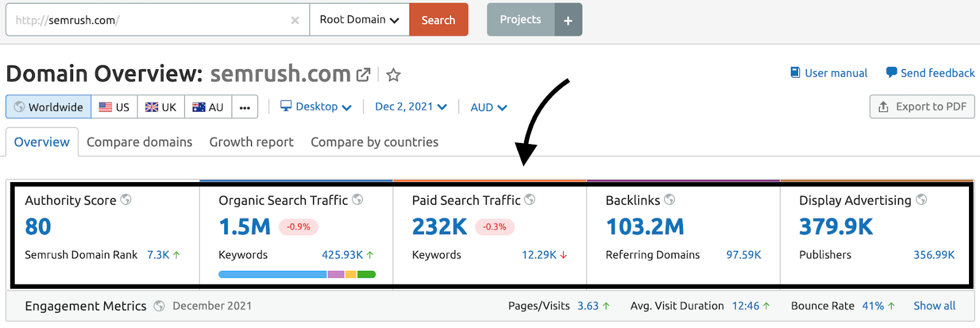Click the Avg. Visit Duration 12:46 value
The height and width of the screenshot is (328, 980).
tap(745, 305)
